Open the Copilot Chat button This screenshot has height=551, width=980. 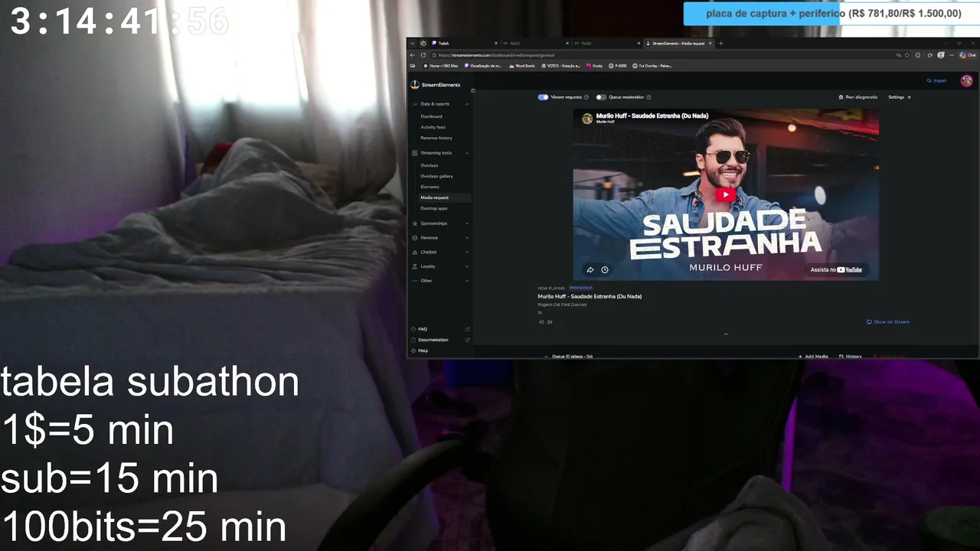968,55
